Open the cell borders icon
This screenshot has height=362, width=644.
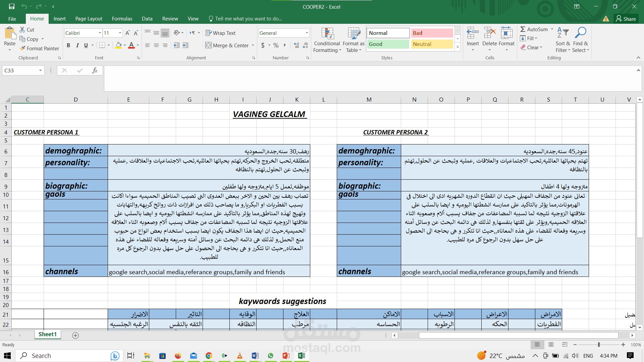(102, 45)
